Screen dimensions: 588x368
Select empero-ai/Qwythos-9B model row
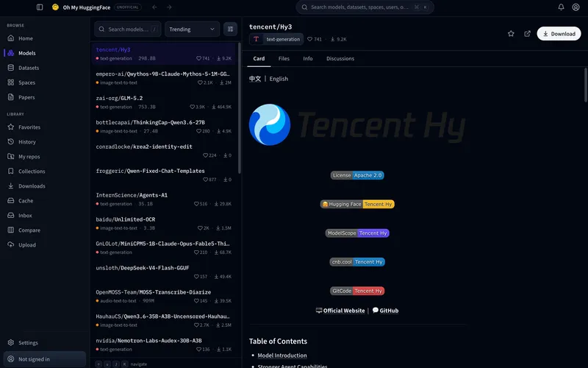point(163,78)
